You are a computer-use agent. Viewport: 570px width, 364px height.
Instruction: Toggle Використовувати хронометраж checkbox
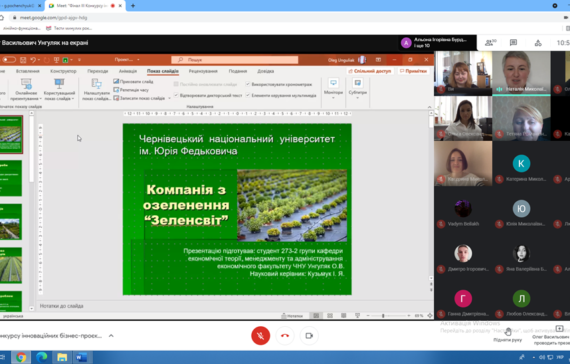[x=248, y=84]
